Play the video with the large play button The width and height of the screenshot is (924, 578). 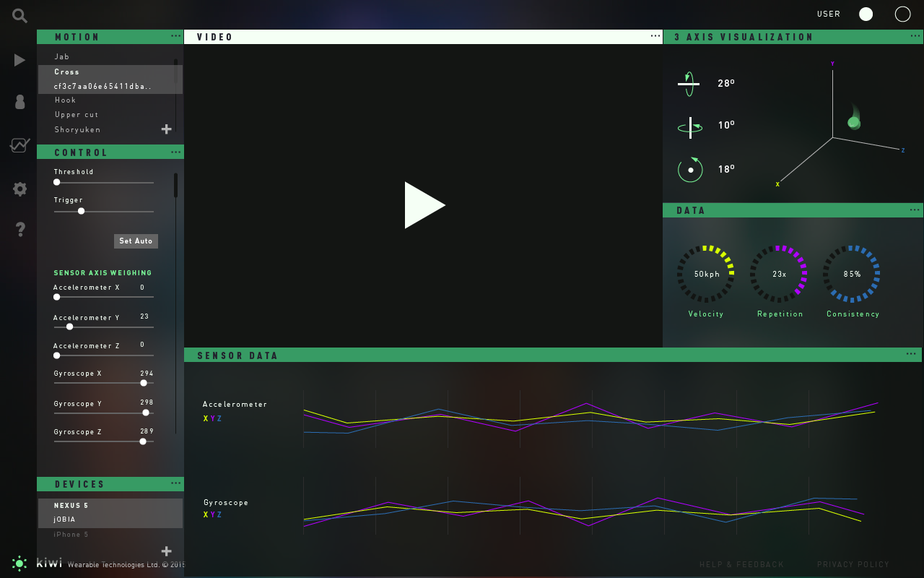[424, 205]
